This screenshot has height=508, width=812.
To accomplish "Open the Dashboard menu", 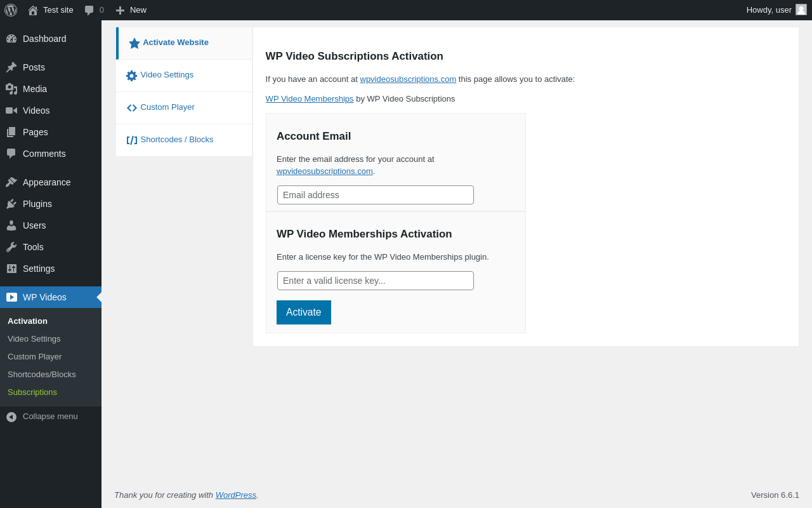I will tap(51, 39).
